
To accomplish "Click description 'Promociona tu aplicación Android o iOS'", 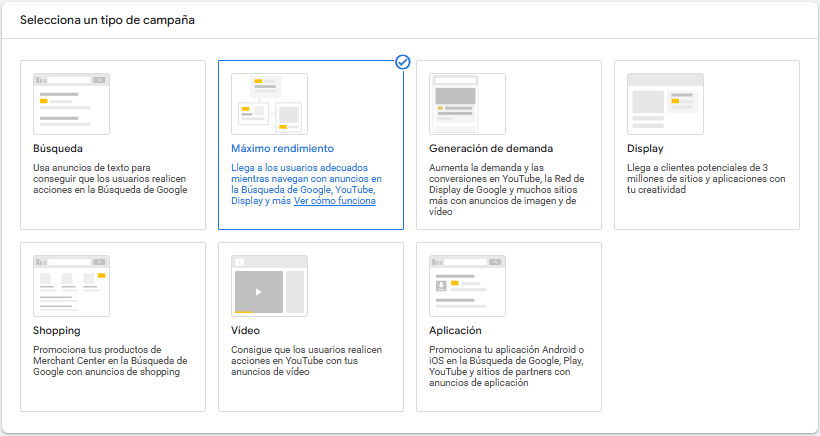I will [507, 366].
